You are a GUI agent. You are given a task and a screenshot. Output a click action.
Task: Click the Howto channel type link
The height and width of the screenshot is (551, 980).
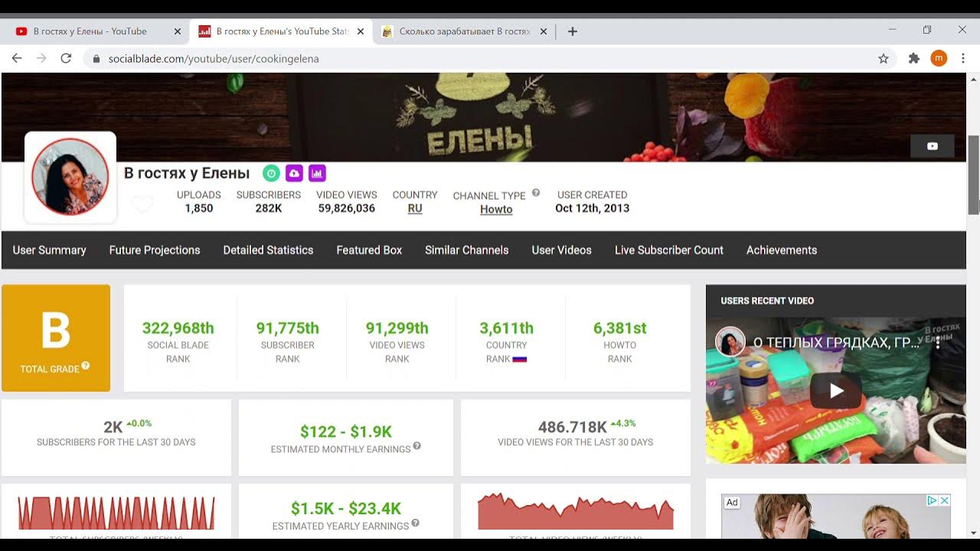(496, 209)
